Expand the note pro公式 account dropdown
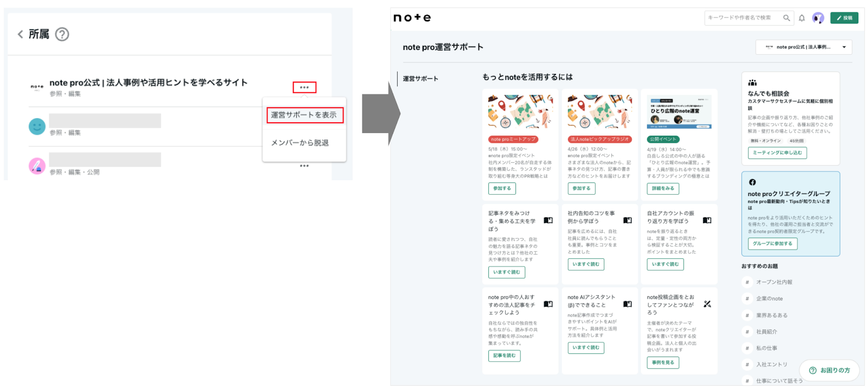 804,47
